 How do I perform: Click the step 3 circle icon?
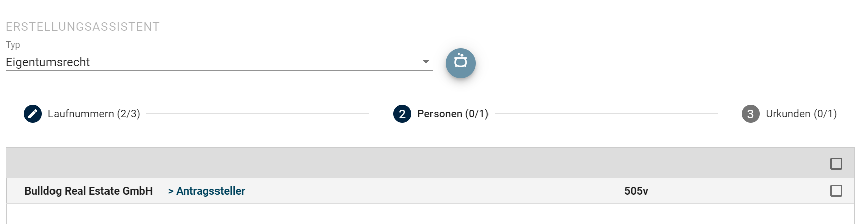[x=750, y=114]
